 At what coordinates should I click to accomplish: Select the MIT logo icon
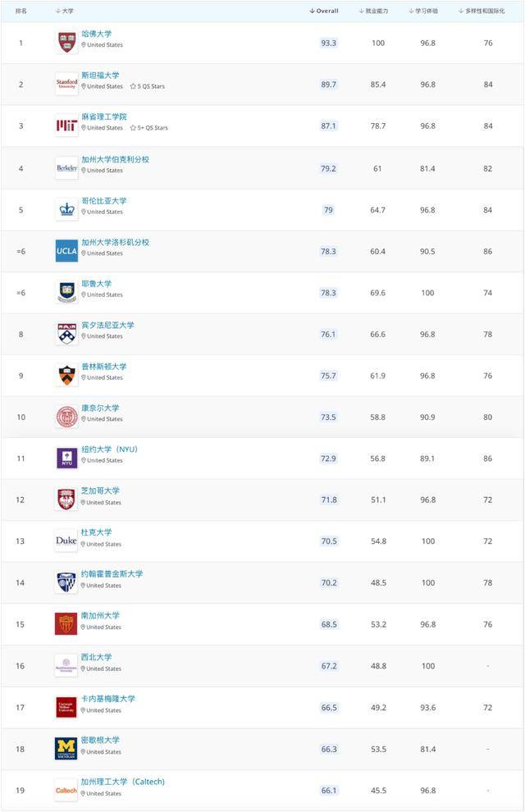(x=66, y=125)
